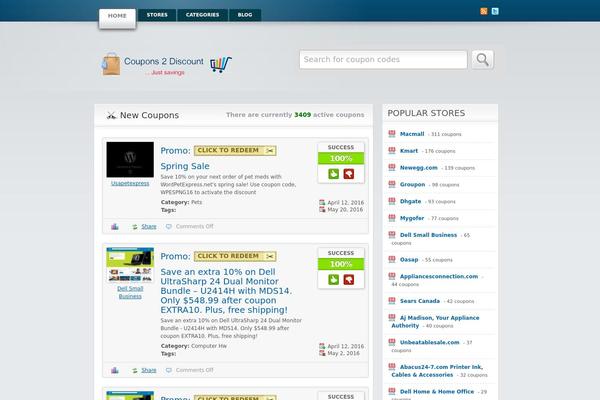Viewport: 600px width, 400px height.
Task: Click to Redeem the Dell UltraSharp promo
Action: (235, 256)
